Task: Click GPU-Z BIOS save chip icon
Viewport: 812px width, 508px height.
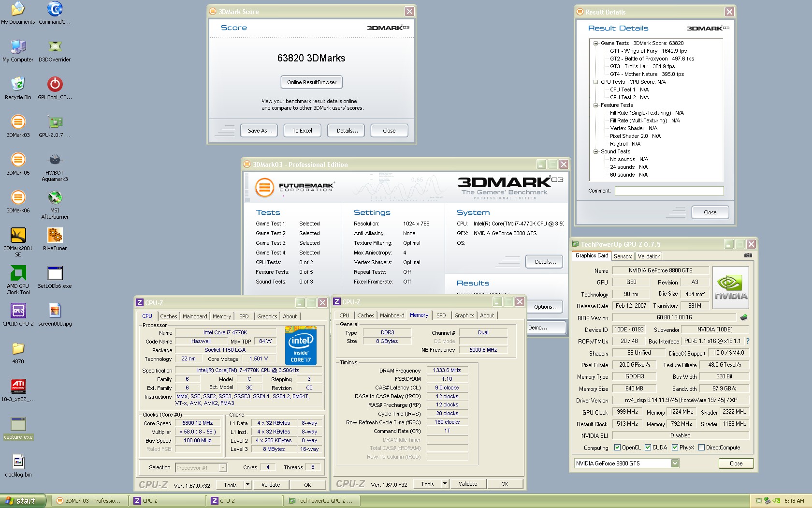Action: point(744,317)
